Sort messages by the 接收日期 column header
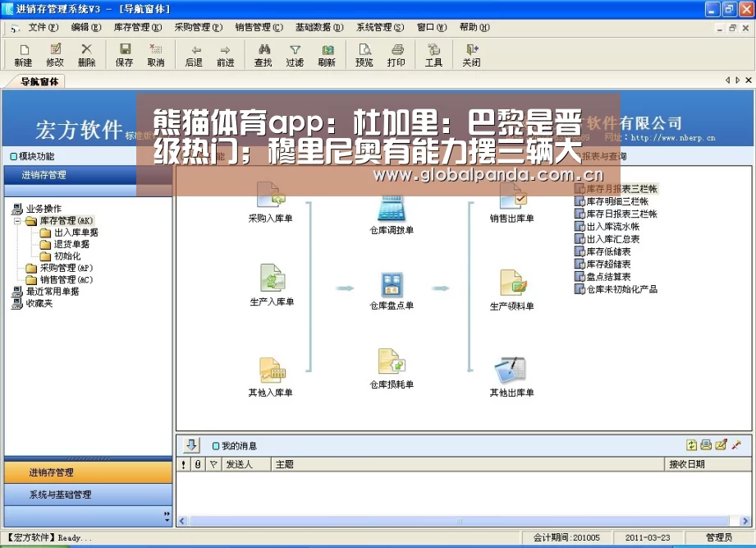This screenshot has height=548, width=756. click(x=708, y=464)
